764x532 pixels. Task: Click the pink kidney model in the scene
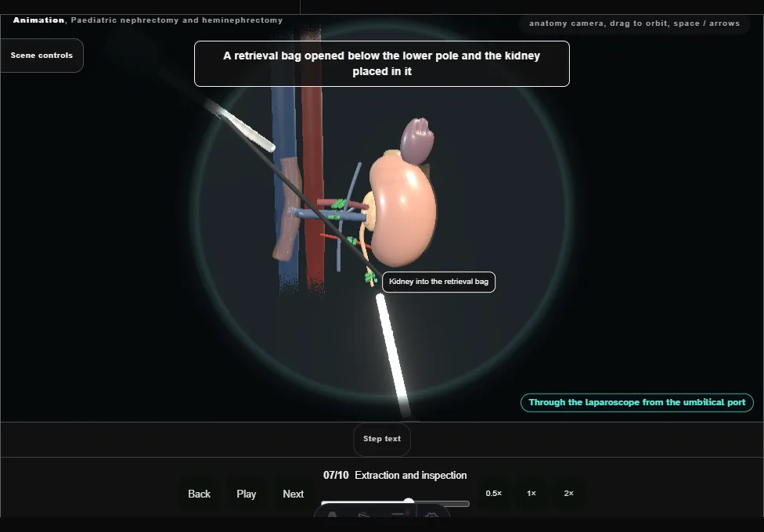(x=403, y=212)
